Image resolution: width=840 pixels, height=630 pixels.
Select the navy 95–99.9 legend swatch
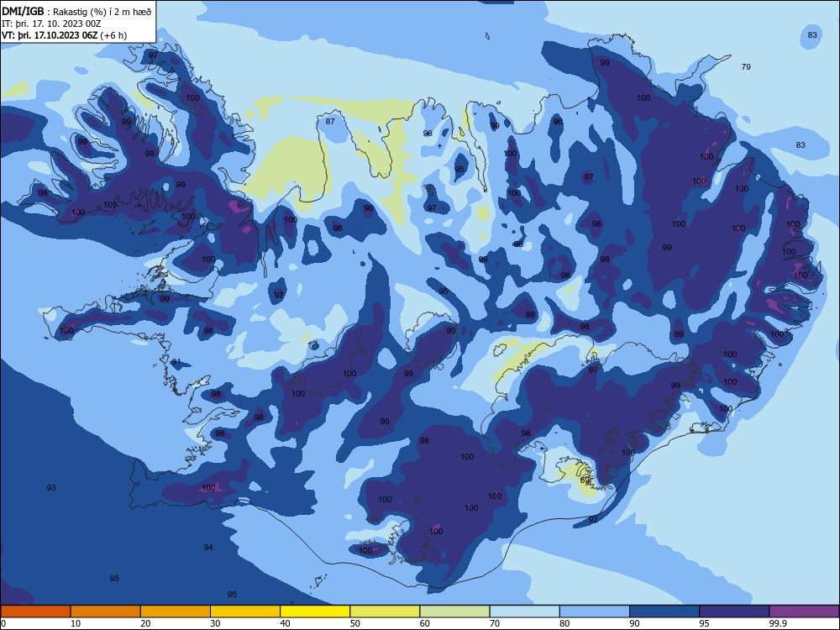pos(734,612)
